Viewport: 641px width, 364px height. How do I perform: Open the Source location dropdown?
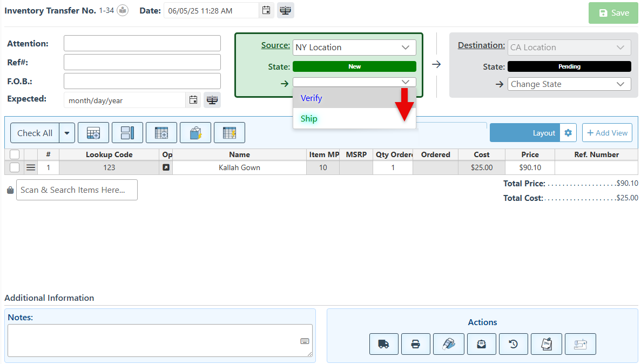click(354, 48)
